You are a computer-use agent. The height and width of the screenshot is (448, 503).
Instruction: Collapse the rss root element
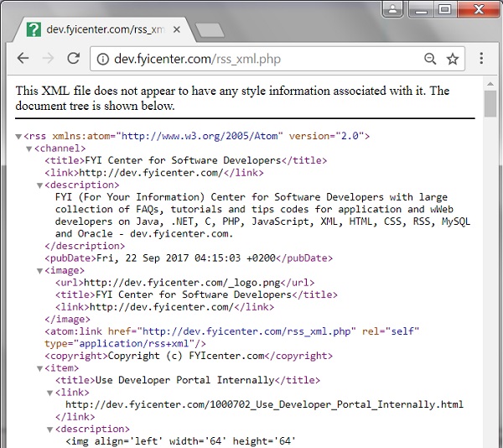[x=18, y=137]
